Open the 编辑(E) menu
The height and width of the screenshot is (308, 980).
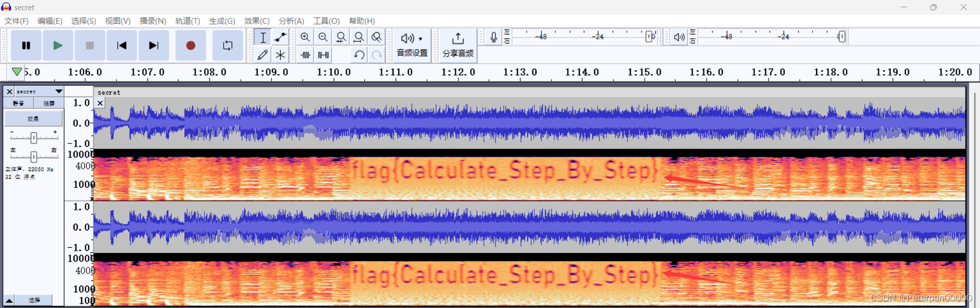[50, 21]
